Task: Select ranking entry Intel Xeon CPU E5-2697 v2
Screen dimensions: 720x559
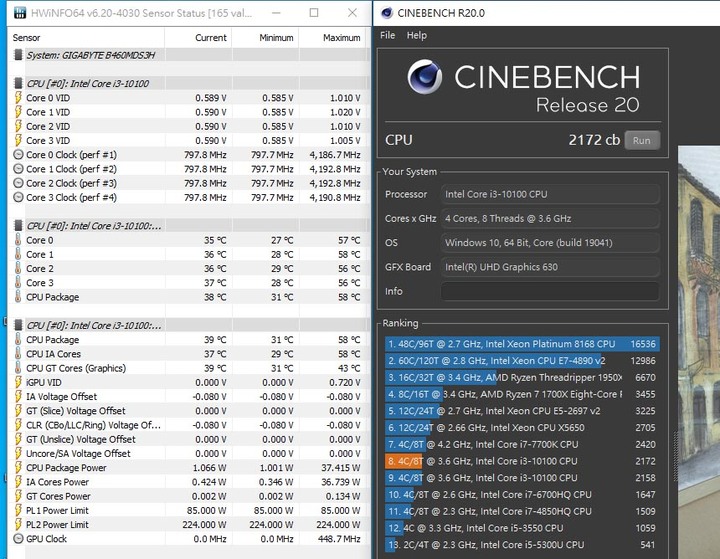Action: pos(522,411)
